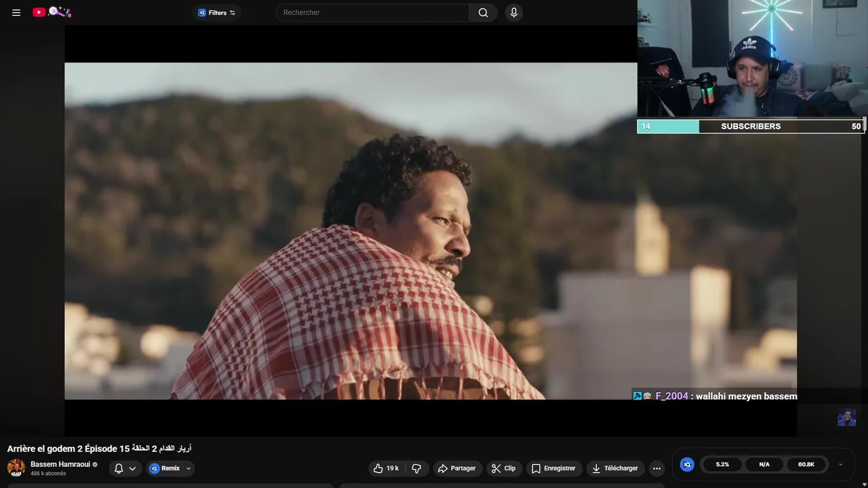The image size is (868, 488).
Task: Open the hamburger guide menu
Action: [x=16, y=12]
